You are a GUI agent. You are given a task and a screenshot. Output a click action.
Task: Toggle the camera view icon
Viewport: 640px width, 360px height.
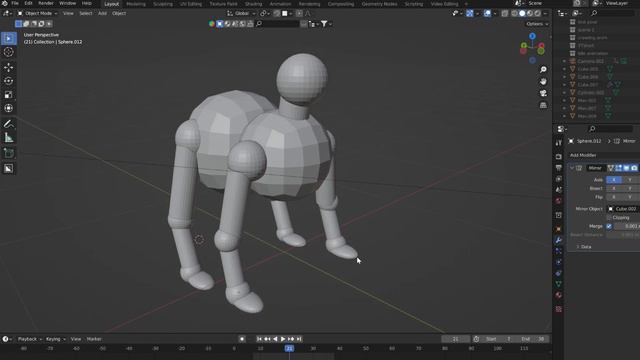pos(543,93)
